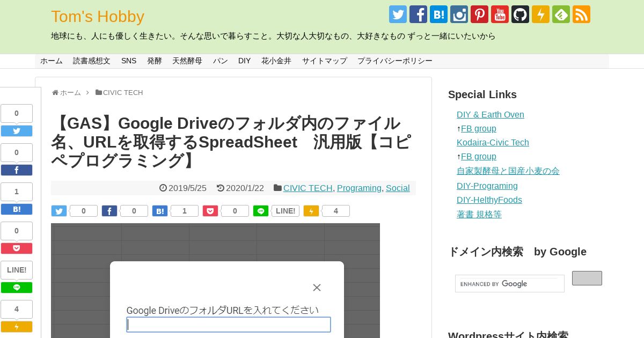Save to Pocket using the button below the title
644x338 pixels.
click(210, 211)
